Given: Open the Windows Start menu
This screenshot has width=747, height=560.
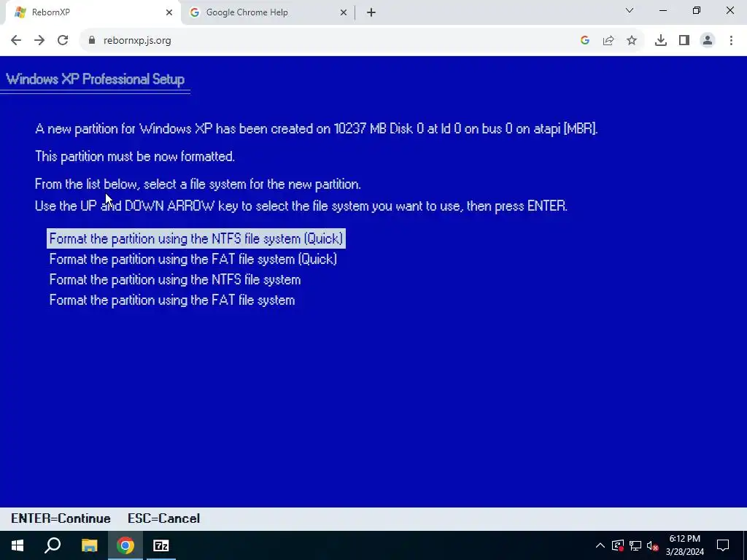Looking at the screenshot, I should pos(18,545).
